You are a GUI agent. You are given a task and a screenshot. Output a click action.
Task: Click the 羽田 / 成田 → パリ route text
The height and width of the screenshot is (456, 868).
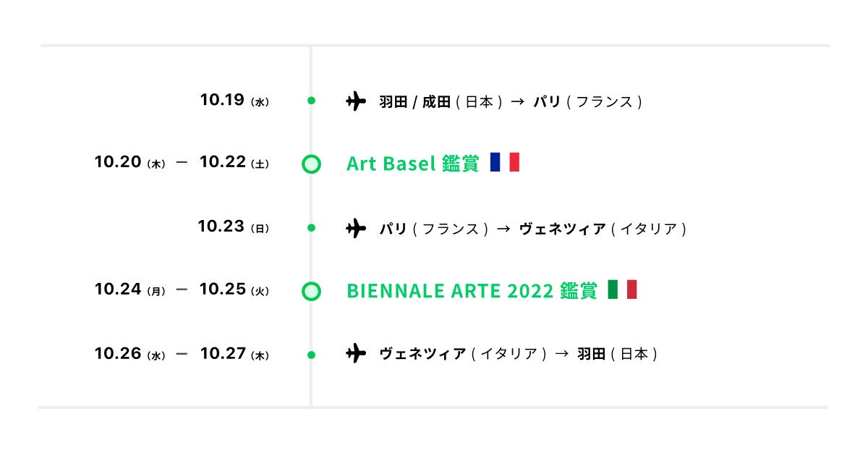tap(511, 102)
